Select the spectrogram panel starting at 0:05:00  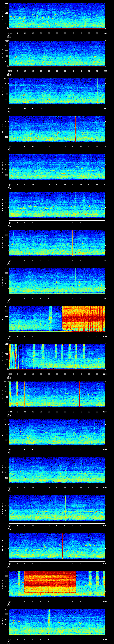point(57,167)
